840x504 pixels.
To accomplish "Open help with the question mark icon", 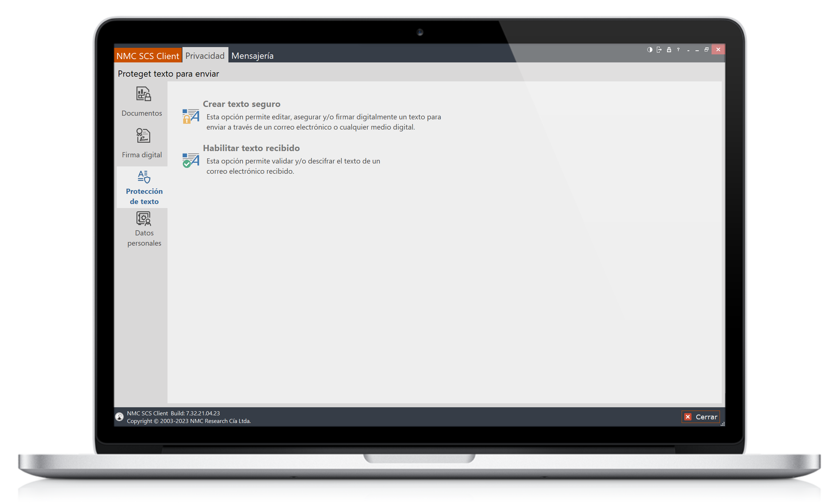I will pos(678,50).
